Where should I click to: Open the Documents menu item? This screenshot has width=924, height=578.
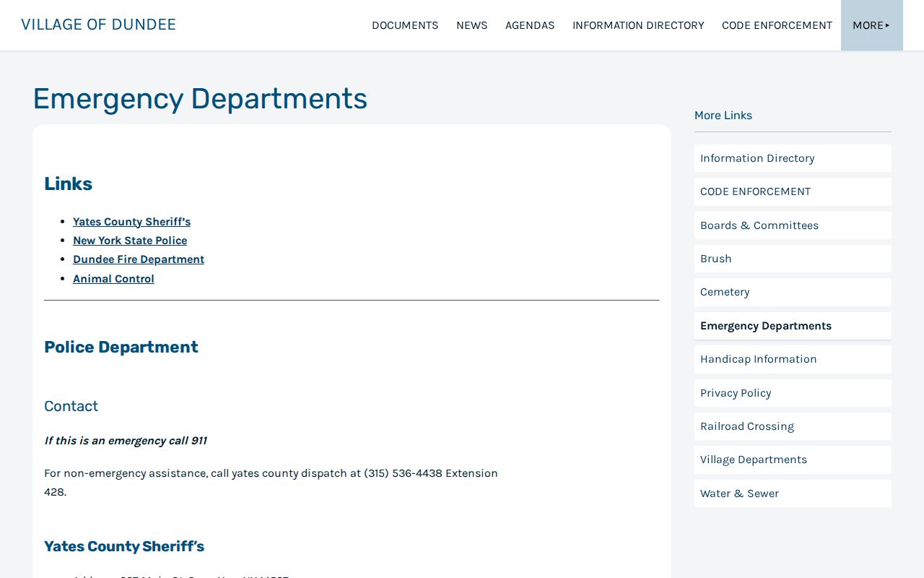click(x=405, y=25)
